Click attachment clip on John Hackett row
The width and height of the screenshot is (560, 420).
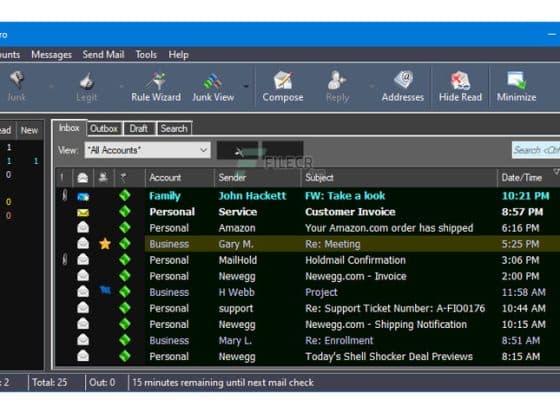pyautogui.click(x=65, y=195)
